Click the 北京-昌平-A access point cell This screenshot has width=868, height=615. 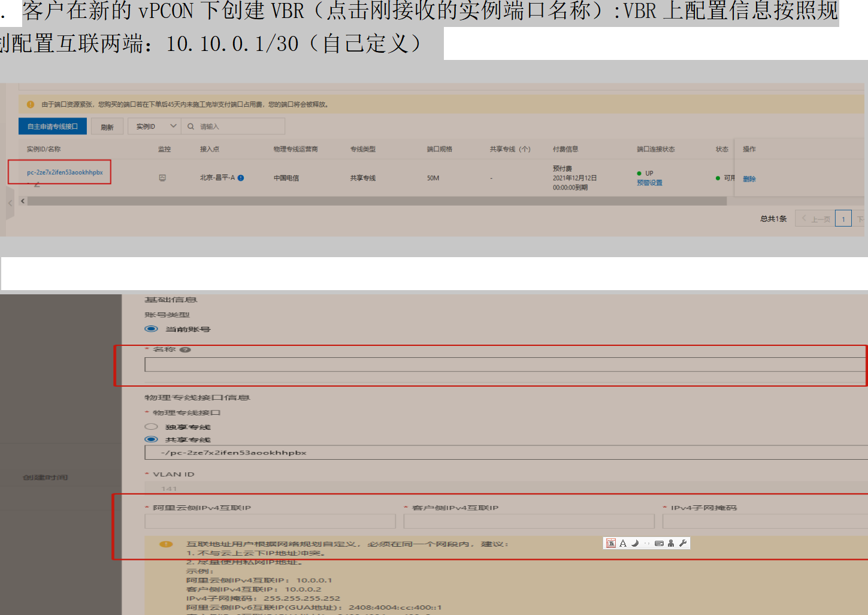pos(217,178)
